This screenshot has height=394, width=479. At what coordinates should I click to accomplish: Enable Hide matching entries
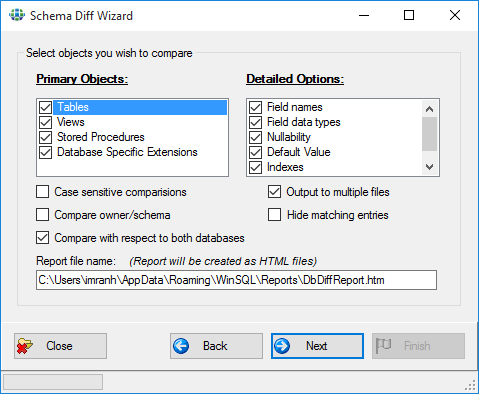[274, 215]
